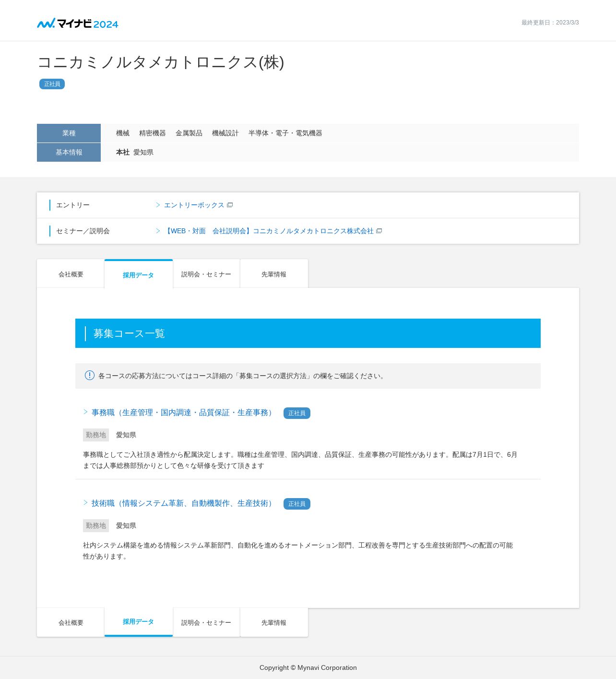Click the external link icon beside 会社説明会 link
The width and height of the screenshot is (616, 679).
pos(379,231)
